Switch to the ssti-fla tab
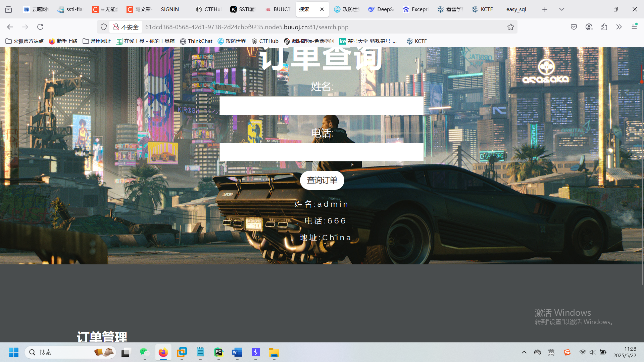The width and height of the screenshot is (644, 362). (70, 9)
